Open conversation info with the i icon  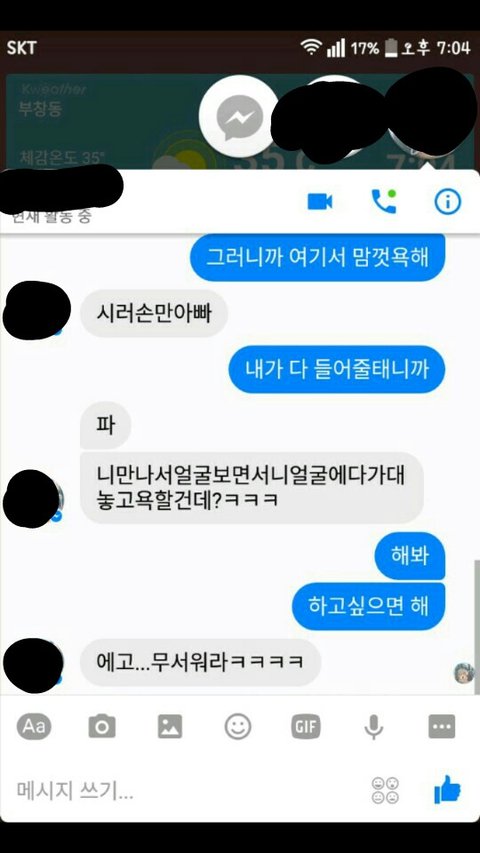click(447, 202)
